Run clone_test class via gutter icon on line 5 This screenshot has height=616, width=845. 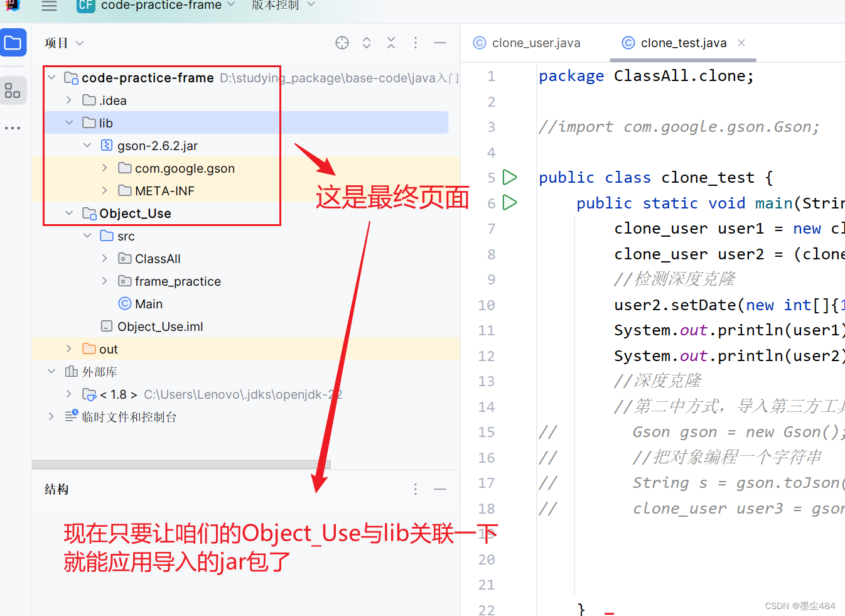[510, 177]
